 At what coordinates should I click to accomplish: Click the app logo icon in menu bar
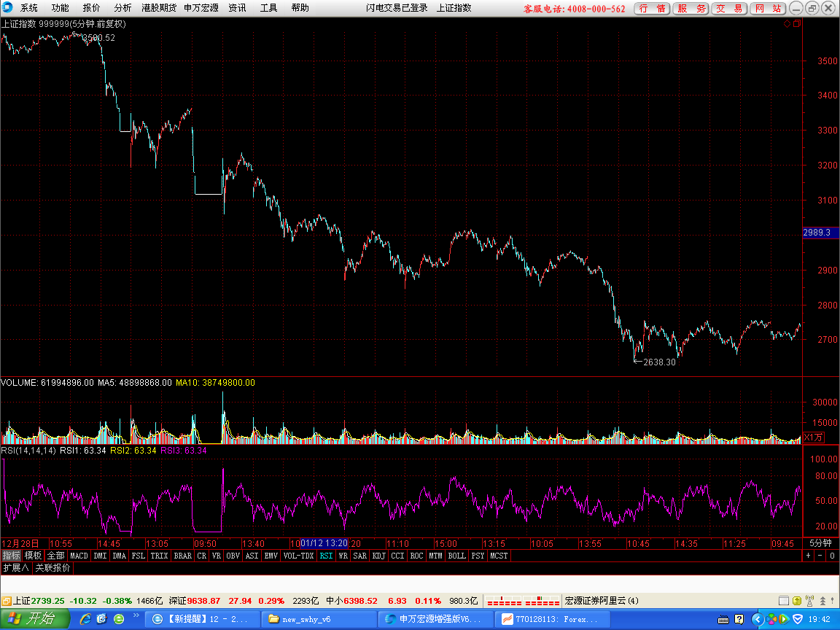click(7, 8)
